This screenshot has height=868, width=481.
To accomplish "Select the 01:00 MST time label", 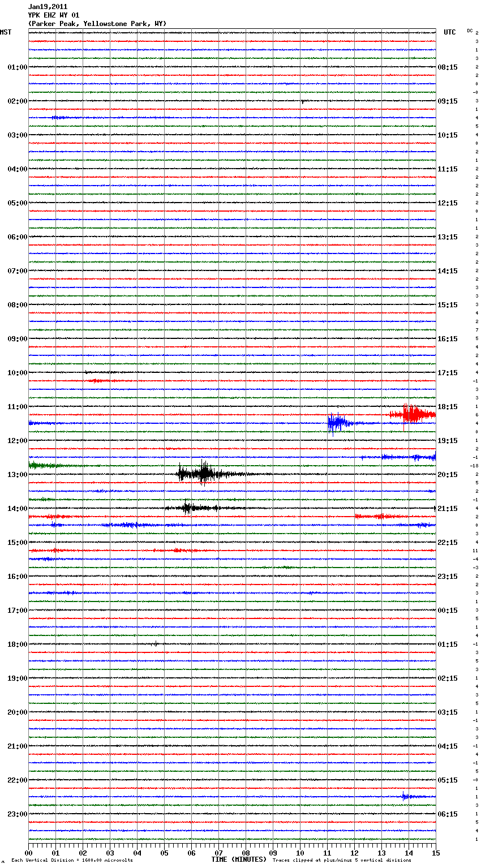I will 17,67.
